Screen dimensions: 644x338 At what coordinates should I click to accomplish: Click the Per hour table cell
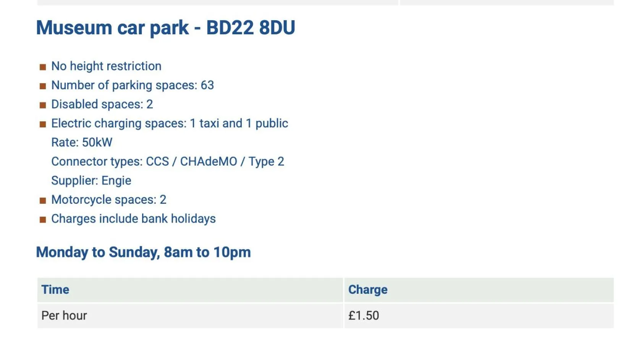pos(64,315)
